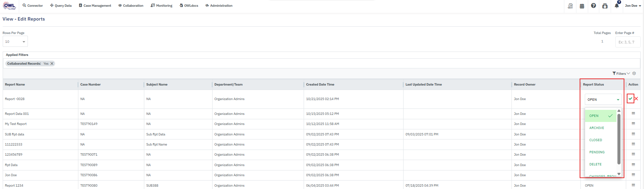
Task: Open the notifications bell
Action: (x=616, y=6)
